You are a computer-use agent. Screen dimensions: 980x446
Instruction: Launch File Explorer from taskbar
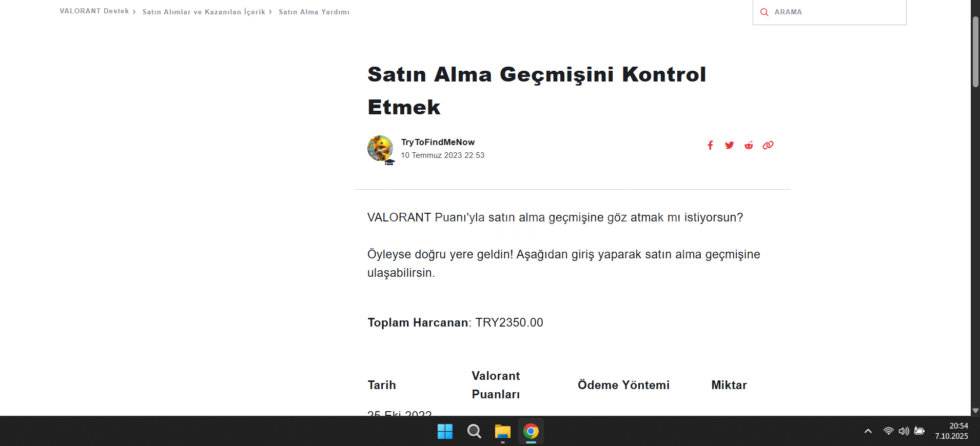pos(503,432)
